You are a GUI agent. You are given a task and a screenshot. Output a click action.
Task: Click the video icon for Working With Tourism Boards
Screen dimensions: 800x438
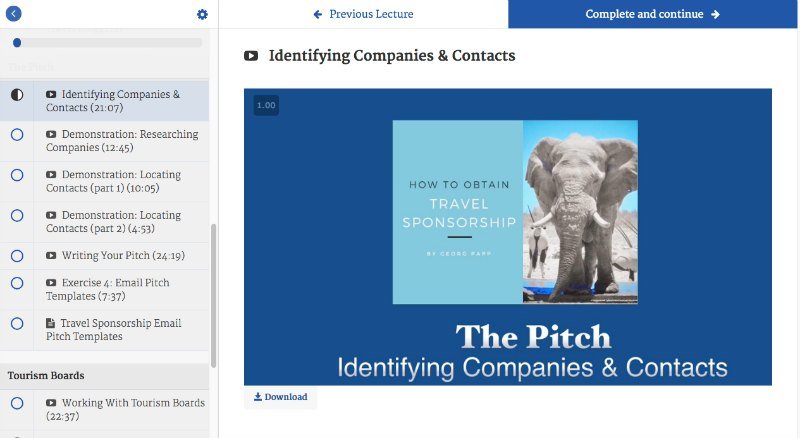51,403
